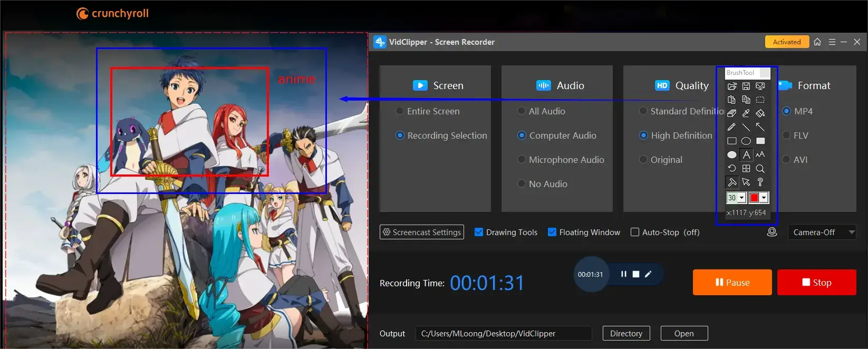868x349 pixels.
Task: Open Screencast Settings
Action: [422, 232]
